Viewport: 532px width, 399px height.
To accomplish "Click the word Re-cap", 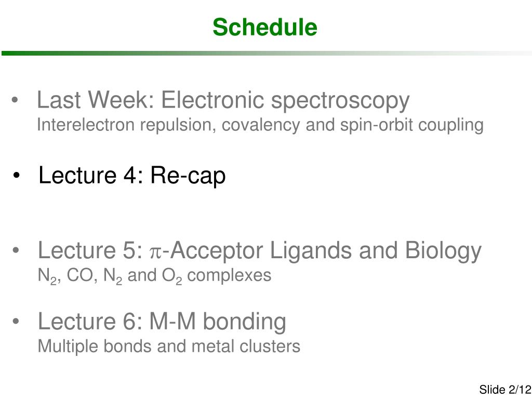I will point(188,176).
